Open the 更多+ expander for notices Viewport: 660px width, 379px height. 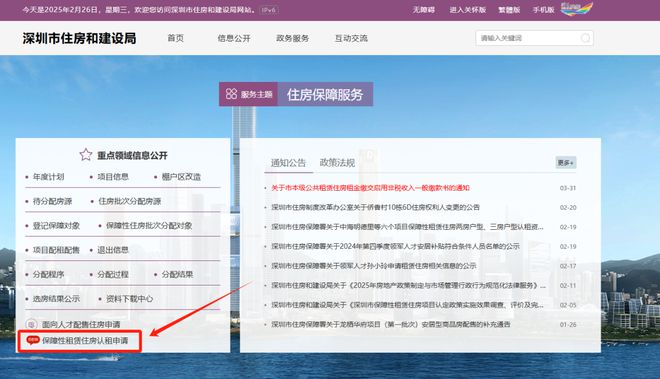point(565,163)
